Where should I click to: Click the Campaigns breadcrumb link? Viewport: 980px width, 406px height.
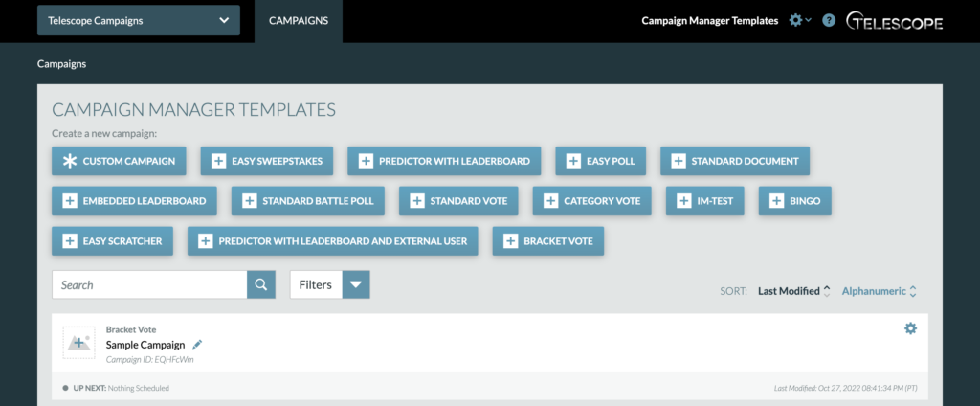[61, 64]
